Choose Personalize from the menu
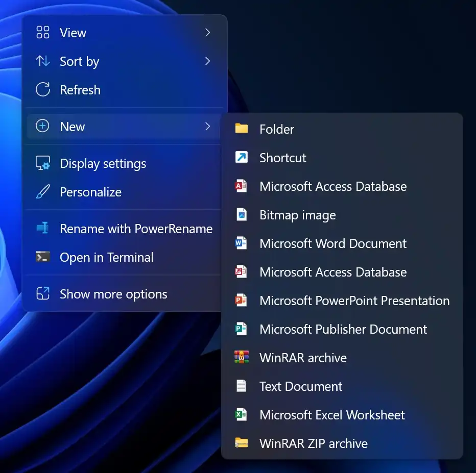The image size is (476, 473). (124, 192)
